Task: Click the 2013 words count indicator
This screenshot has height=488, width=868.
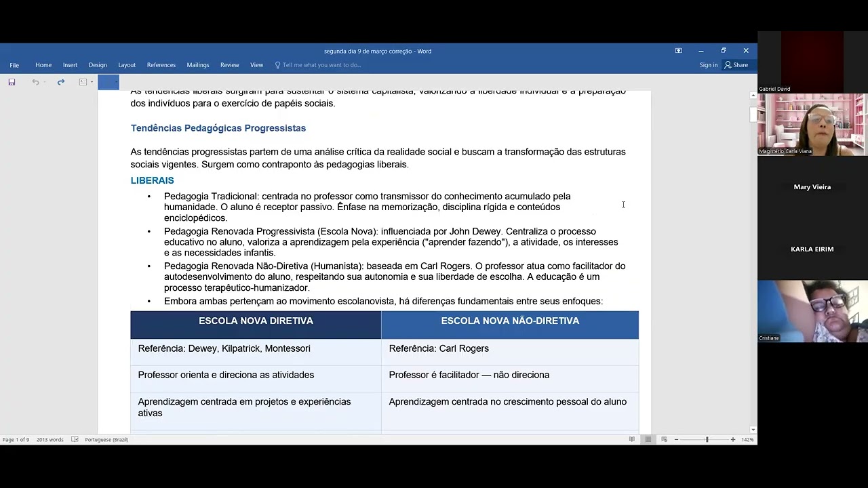Action: pos(50,440)
